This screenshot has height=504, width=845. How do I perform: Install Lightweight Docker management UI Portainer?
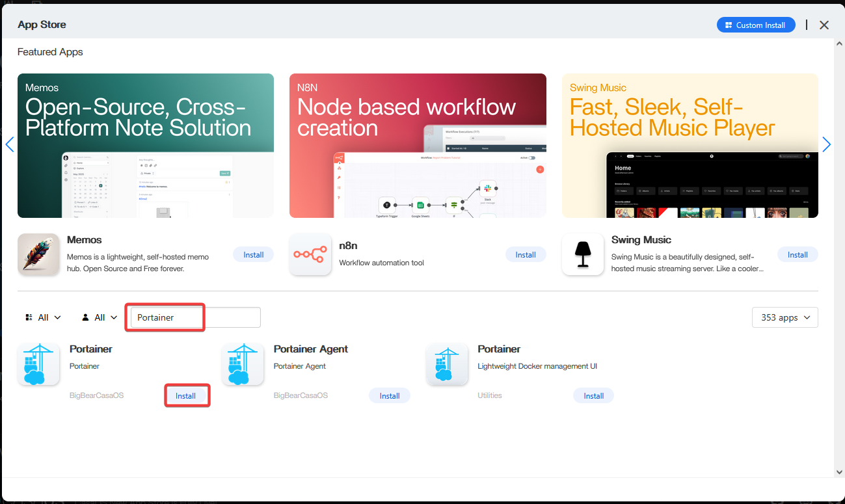tap(593, 395)
